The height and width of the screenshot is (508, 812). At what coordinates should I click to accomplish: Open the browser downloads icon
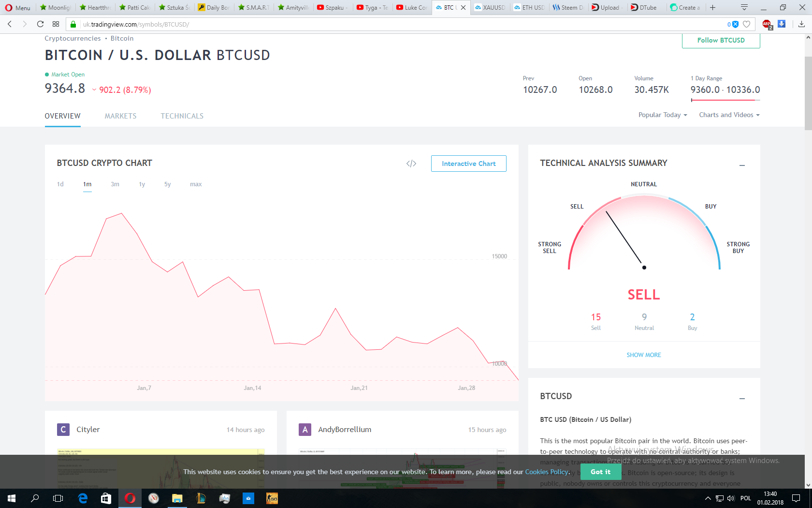pos(801,24)
